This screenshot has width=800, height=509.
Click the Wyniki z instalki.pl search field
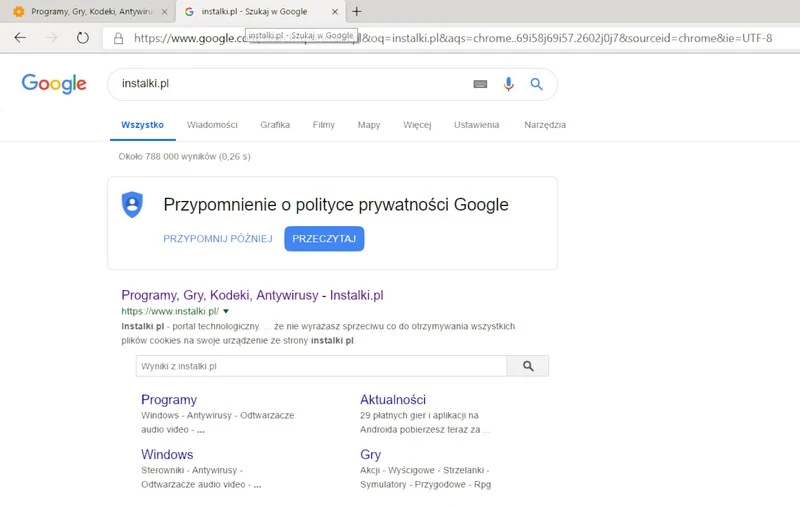pyautogui.click(x=321, y=366)
